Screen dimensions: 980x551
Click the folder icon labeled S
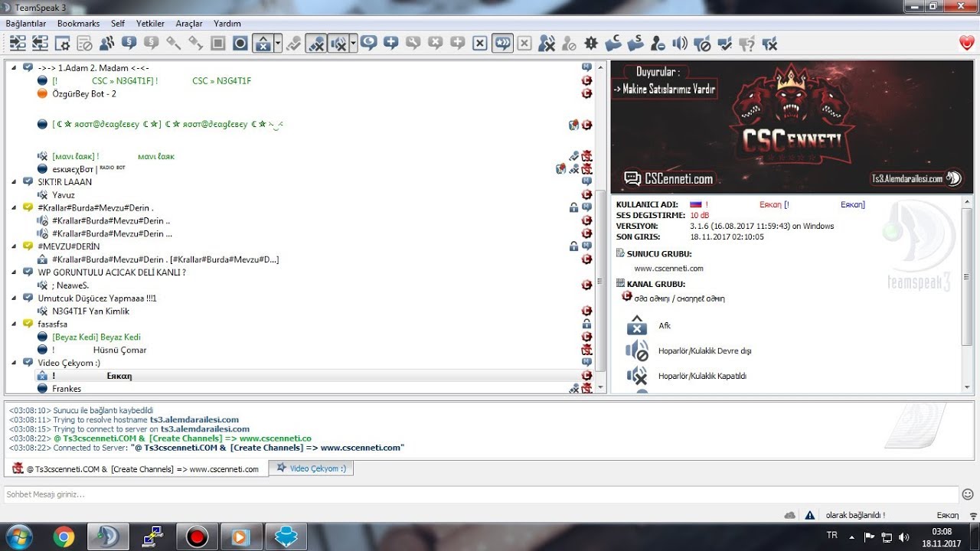coord(635,44)
